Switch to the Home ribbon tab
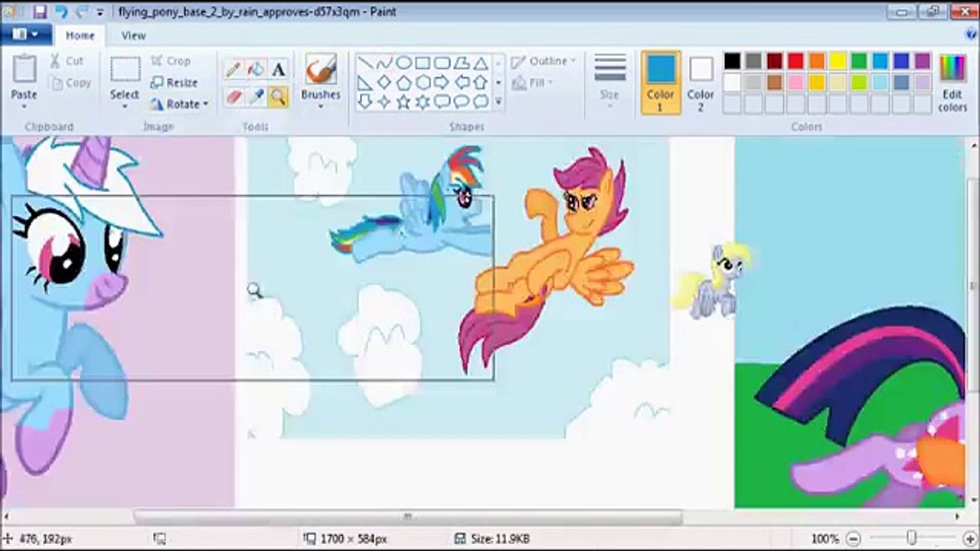This screenshot has height=551, width=980. [x=80, y=35]
